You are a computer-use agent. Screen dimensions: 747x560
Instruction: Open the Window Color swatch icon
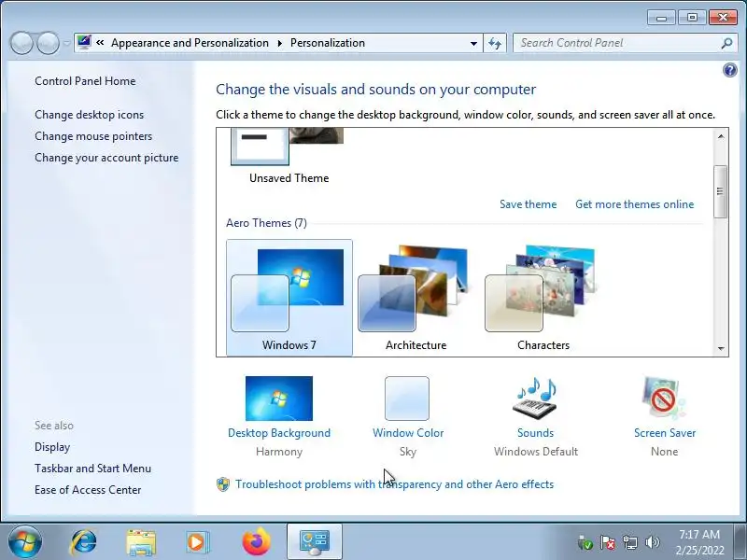point(407,399)
